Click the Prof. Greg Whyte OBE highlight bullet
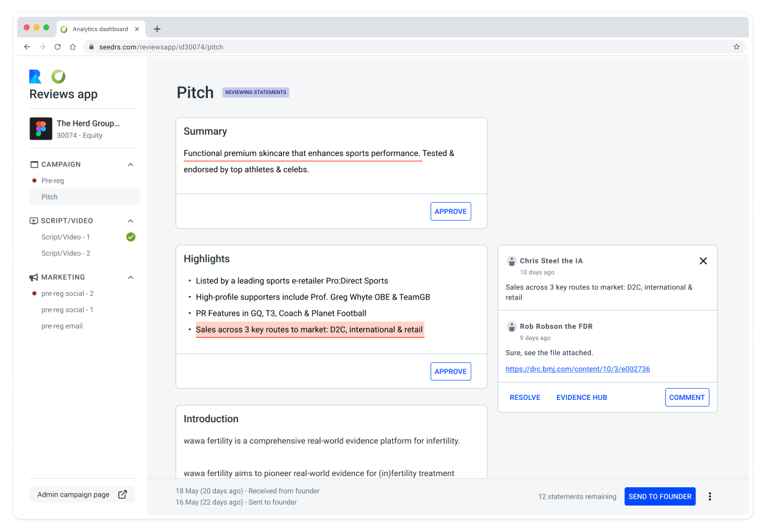Image resolution: width=766 pixels, height=532 pixels. 313,297
